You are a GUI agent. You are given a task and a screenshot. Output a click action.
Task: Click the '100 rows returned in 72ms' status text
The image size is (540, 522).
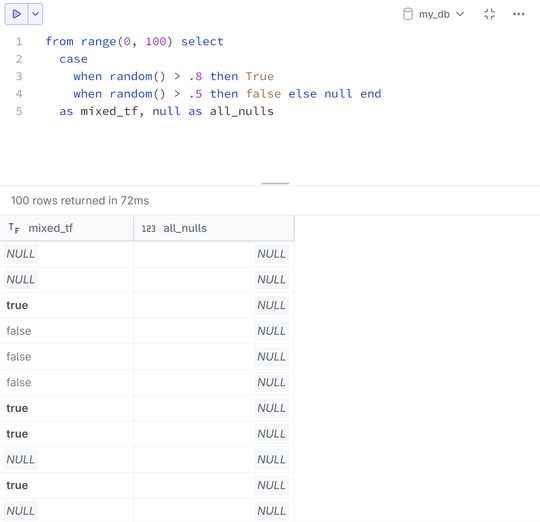(80, 200)
